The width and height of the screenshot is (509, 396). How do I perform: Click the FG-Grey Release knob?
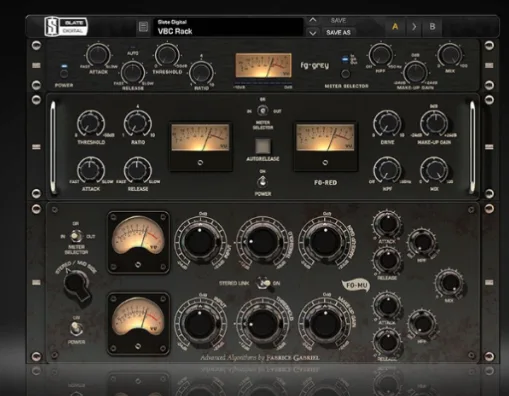(133, 72)
